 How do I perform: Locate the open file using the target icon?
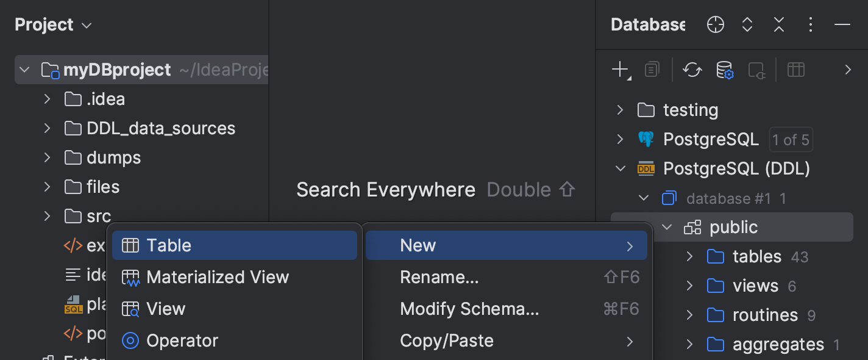(715, 24)
